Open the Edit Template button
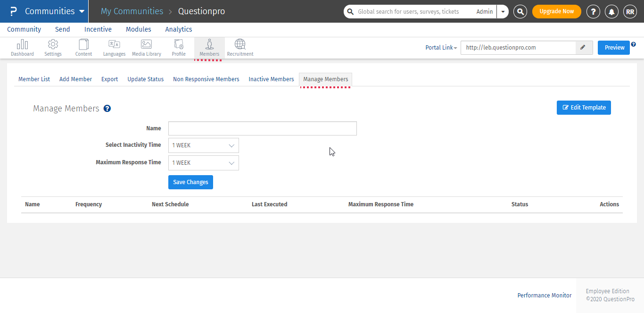Viewport: 644px width, 313px height. (584, 107)
